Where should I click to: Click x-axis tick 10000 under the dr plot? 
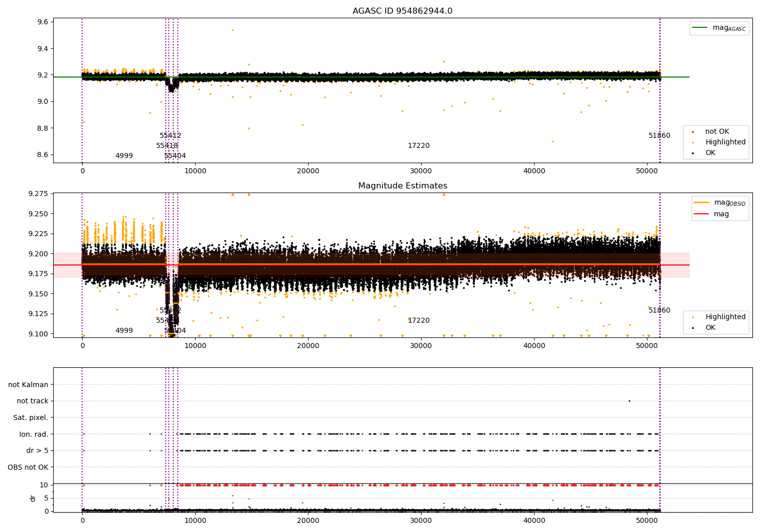click(195, 521)
